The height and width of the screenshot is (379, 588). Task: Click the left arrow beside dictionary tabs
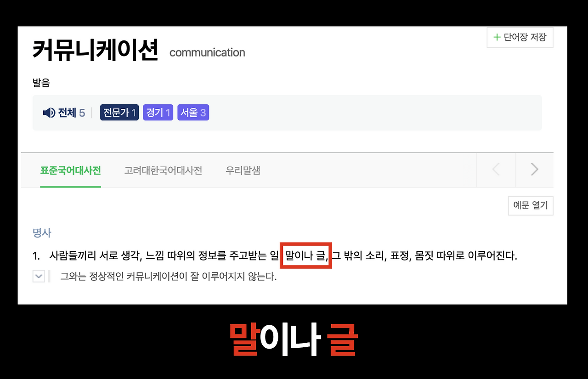click(x=496, y=170)
